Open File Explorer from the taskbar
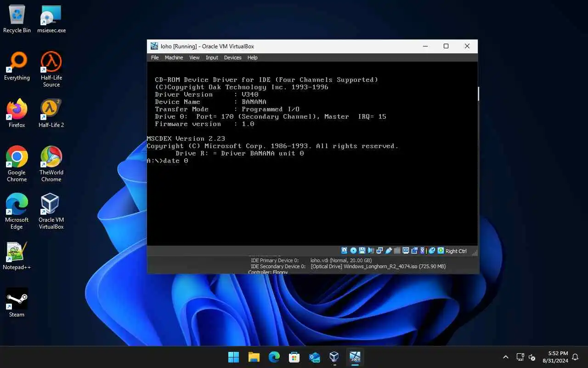This screenshot has width=588, height=368. (254, 357)
